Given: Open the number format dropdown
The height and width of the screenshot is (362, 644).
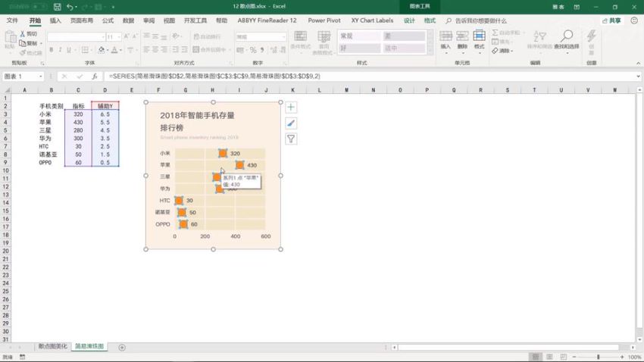Looking at the screenshot, I should (283, 37).
